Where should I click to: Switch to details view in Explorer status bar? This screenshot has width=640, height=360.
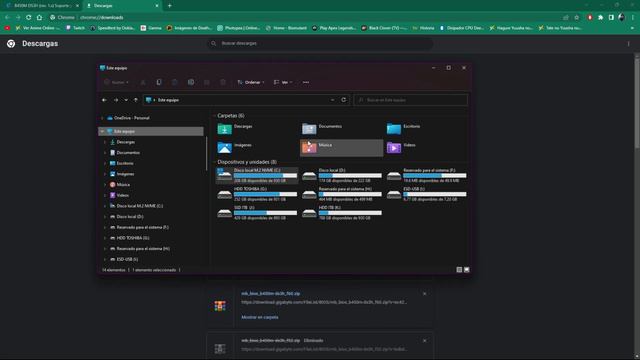tap(459, 270)
